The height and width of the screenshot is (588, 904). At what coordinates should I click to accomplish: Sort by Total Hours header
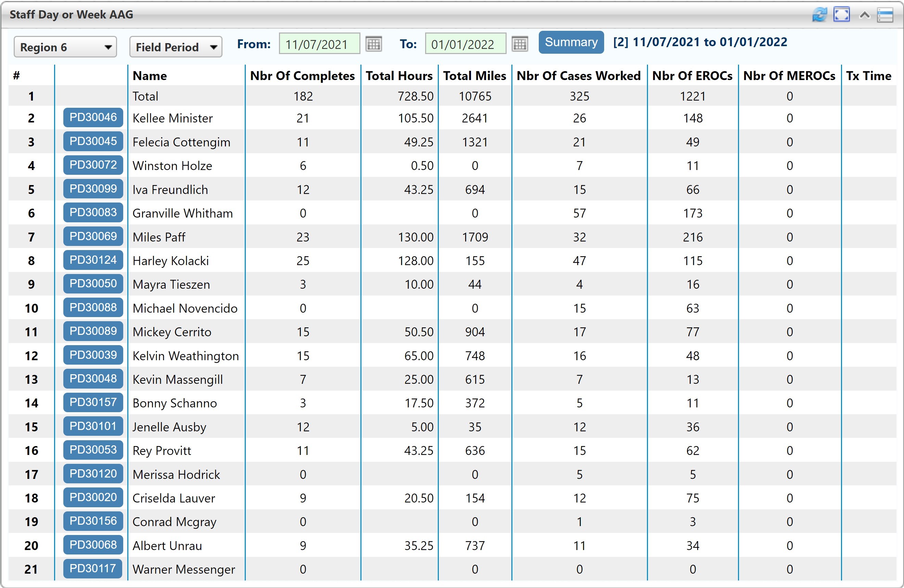point(399,76)
